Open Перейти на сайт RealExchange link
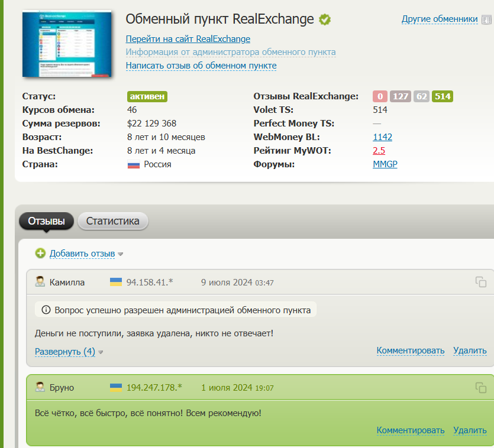494x448 pixels. pyautogui.click(x=188, y=39)
